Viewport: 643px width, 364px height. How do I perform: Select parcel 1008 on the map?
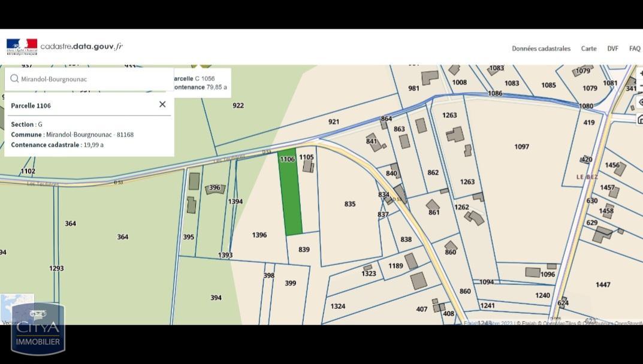459,83
